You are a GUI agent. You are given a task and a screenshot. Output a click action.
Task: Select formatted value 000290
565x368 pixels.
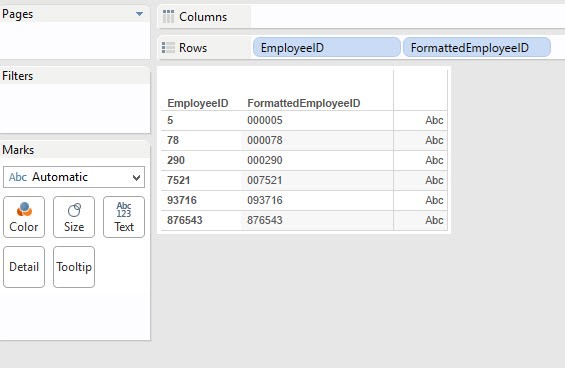click(265, 160)
